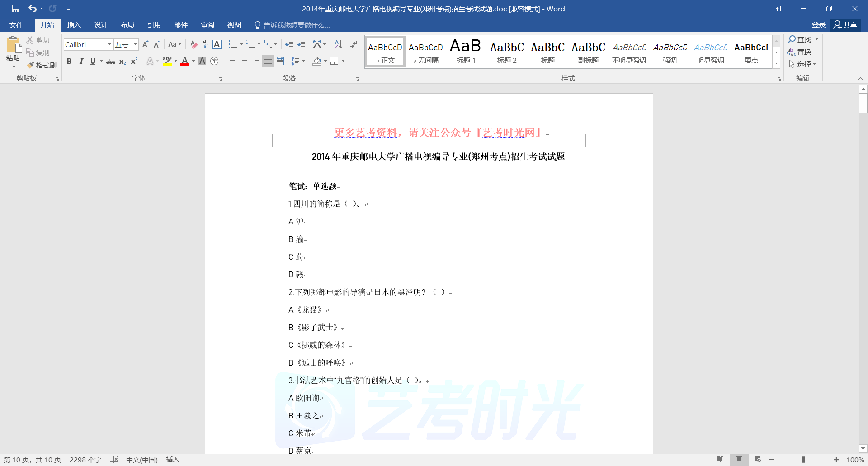Toggle show/hide paragraph marks
The height and width of the screenshot is (466, 868).
tap(354, 44)
